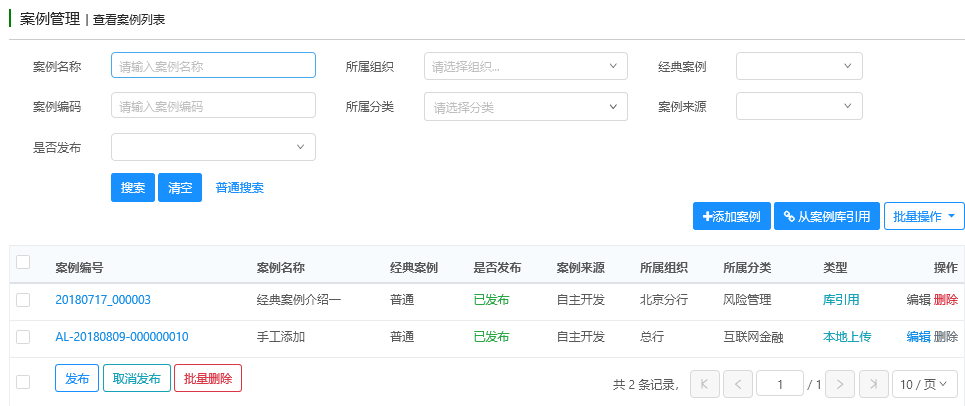The width and height of the screenshot is (965, 406).
Task: Delete the 经典案例介绍一 row
Action: (x=945, y=299)
